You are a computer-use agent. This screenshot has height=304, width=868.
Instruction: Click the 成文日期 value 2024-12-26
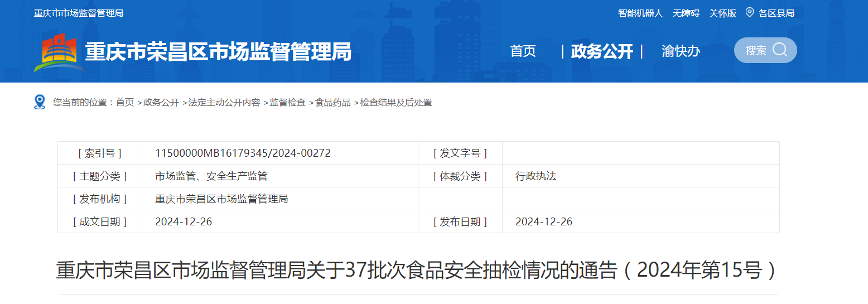(x=184, y=221)
